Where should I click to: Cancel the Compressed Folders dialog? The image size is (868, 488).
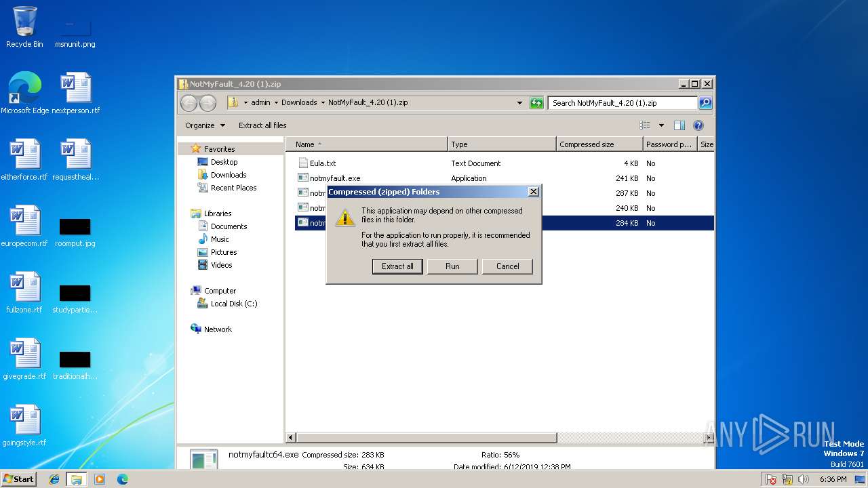coord(507,266)
